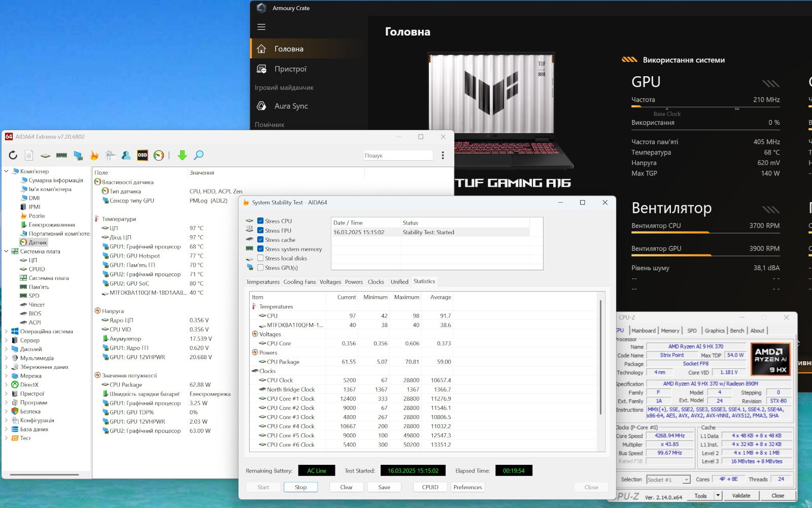
Task: Open the Report page icon in AIDA64 toolbar
Action: [x=29, y=155]
